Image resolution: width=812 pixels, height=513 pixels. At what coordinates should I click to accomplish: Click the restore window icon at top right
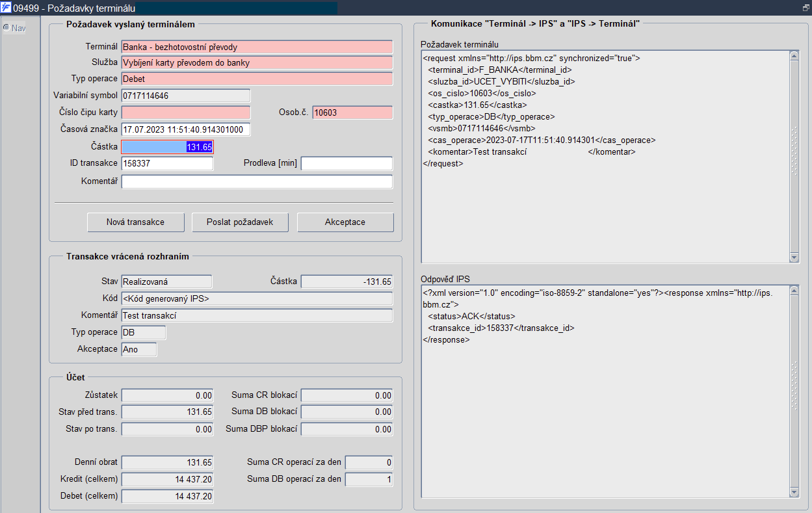806,7
